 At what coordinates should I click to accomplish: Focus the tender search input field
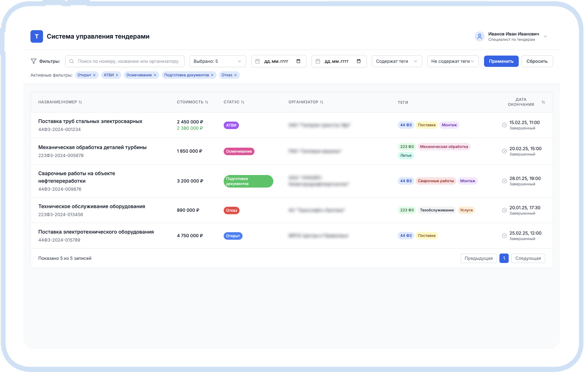click(x=128, y=61)
